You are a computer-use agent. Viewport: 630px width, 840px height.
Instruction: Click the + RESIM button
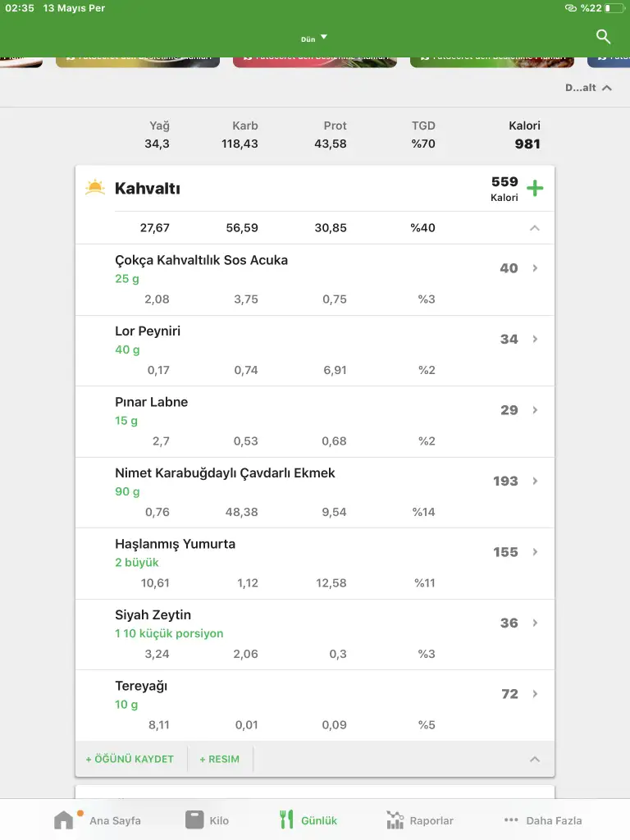pyautogui.click(x=219, y=760)
